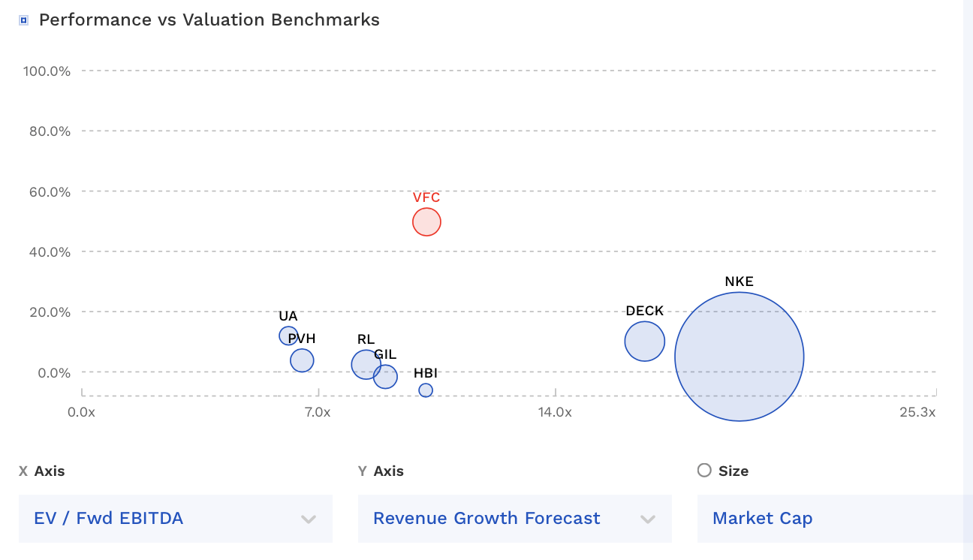Select the highlighted VFC bubble
973x560 pixels.
426,221
